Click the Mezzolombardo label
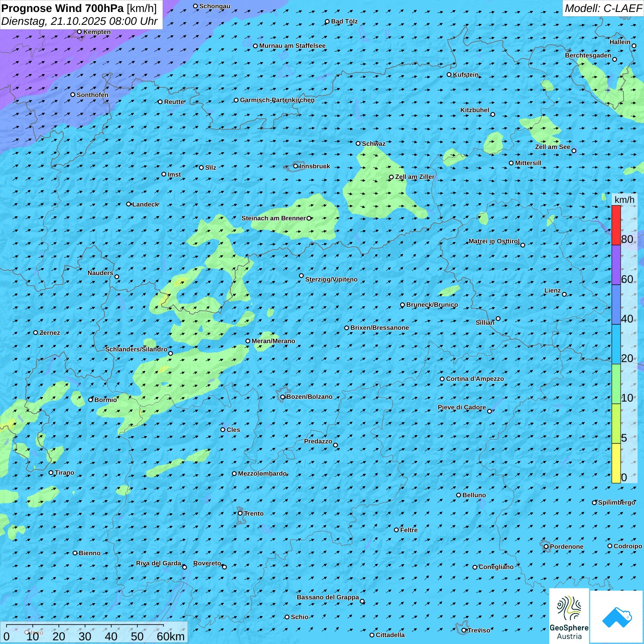 click(x=262, y=473)
